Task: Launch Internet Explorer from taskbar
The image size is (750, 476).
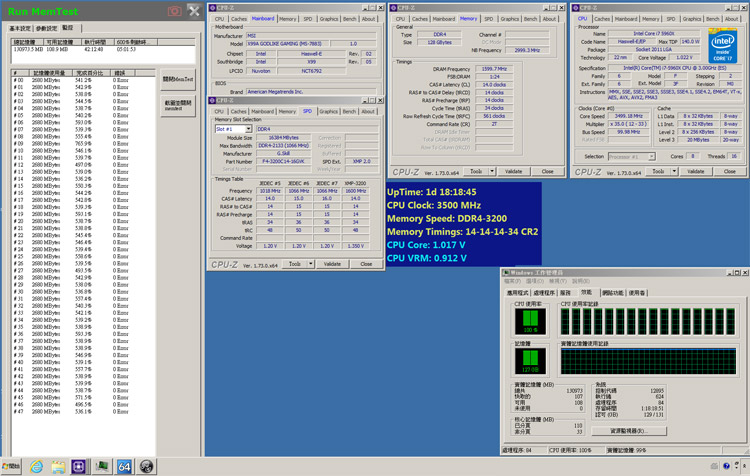Action: tap(36, 466)
